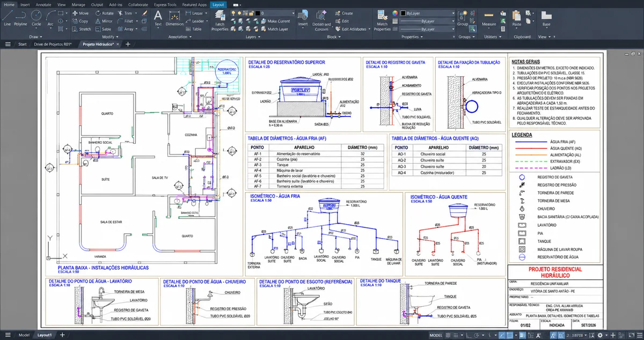Select the Line drawing tool
The width and height of the screenshot is (644, 340).
(7, 18)
